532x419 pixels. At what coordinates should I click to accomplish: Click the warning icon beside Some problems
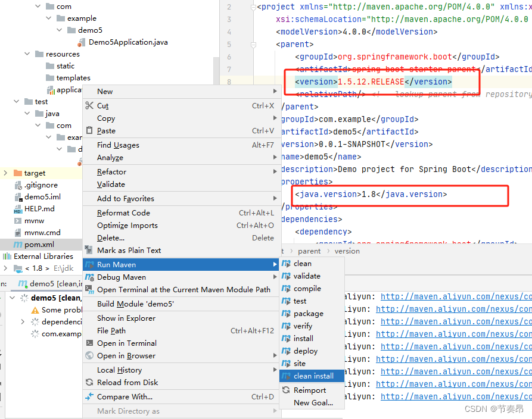tap(35, 310)
